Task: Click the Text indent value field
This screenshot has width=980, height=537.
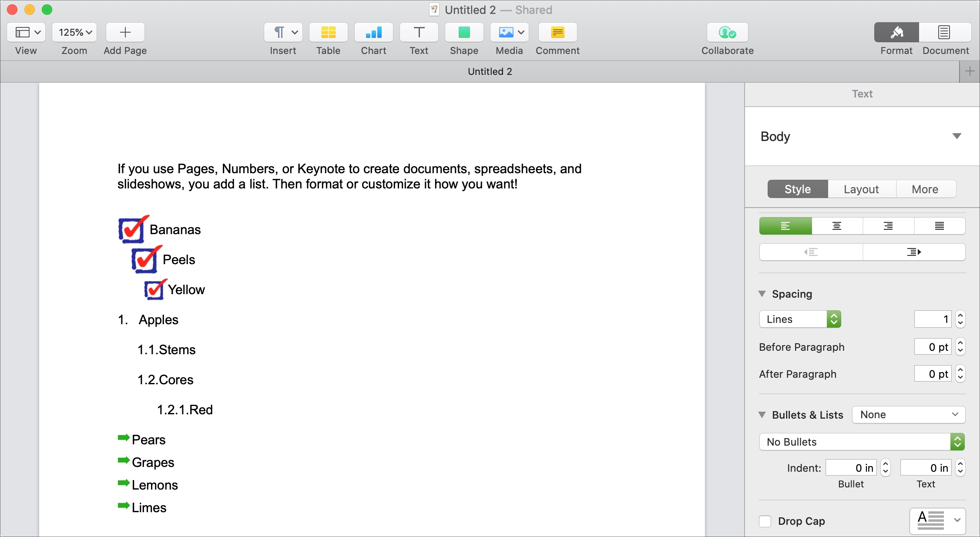Action: (926, 468)
